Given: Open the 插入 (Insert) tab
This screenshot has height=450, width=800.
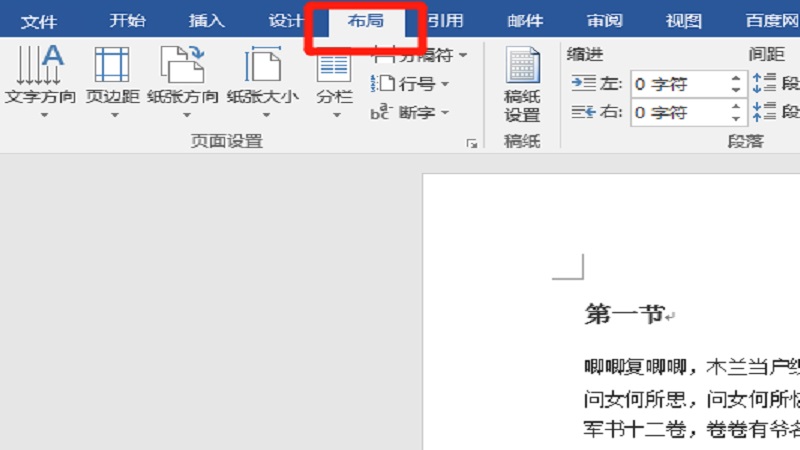Looking at the screenshot, I should [207, 20].
